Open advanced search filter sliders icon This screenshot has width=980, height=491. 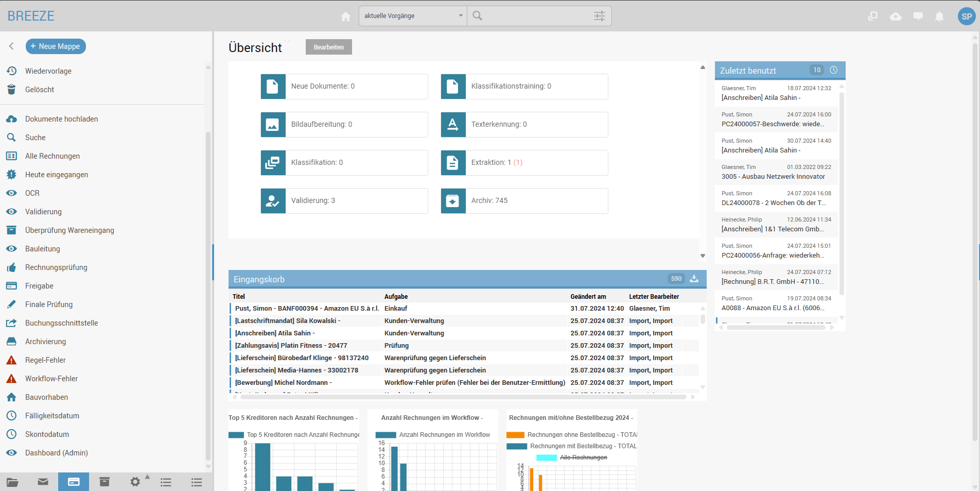click(599, 16)
